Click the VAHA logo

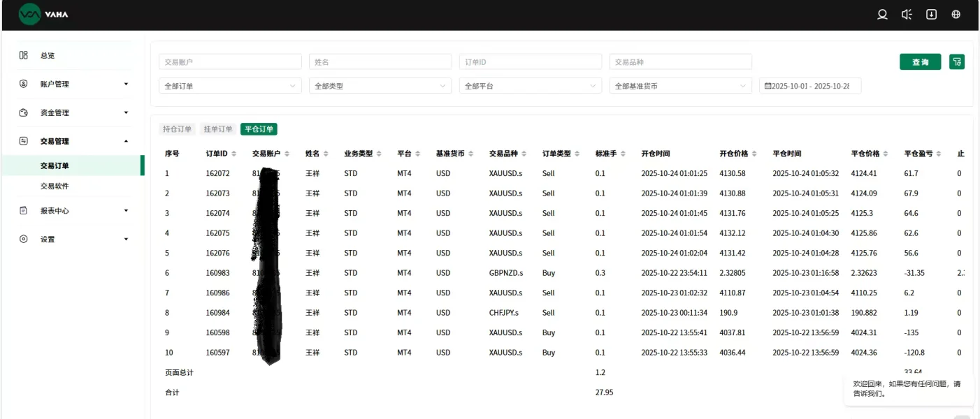click(x=43, y=14)
